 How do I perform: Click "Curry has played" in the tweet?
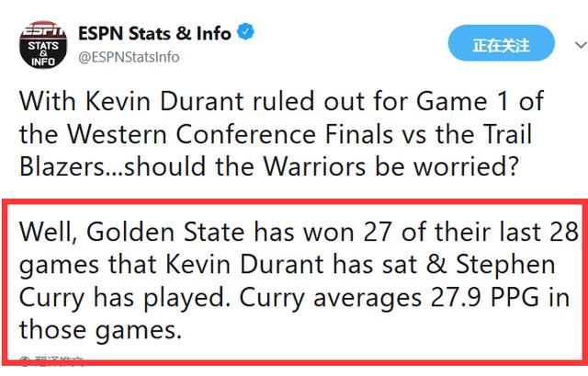(125, 297)
